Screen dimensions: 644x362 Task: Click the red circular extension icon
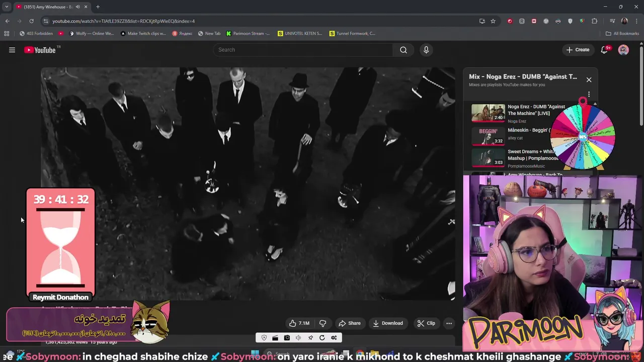pos(510,21)
